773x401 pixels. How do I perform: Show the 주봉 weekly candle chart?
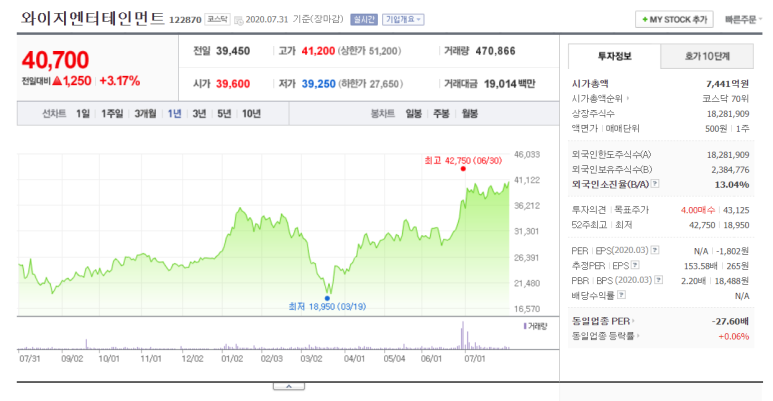[x=441, y=114]
